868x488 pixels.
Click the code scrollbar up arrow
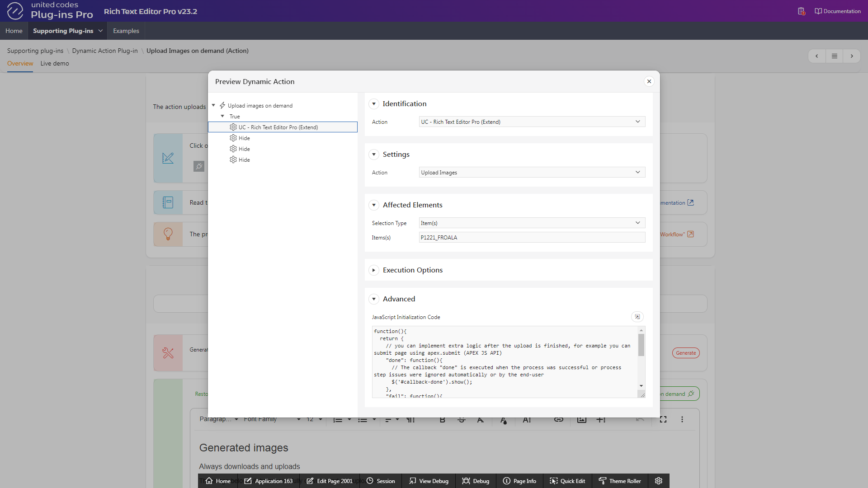click(x=641, y=330)
